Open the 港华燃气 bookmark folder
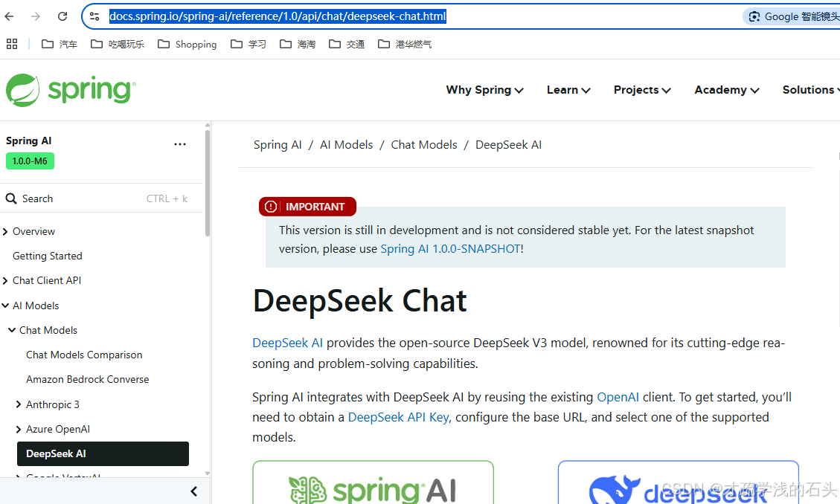 coord(405,44)
